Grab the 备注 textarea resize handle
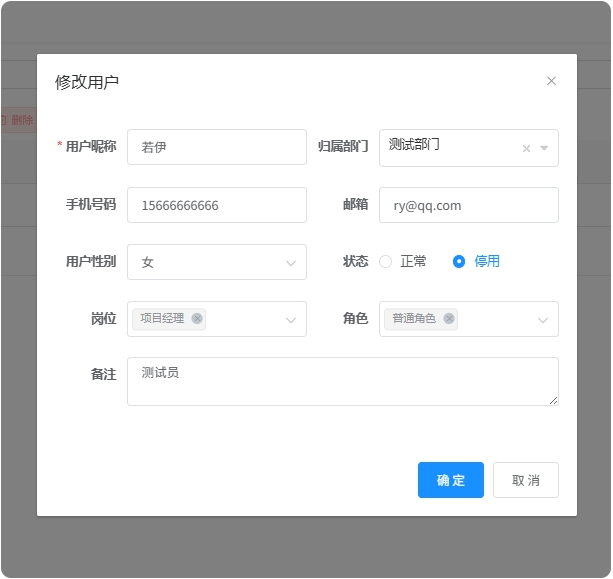This screenshot has width=613, height=579. point(554,401)
